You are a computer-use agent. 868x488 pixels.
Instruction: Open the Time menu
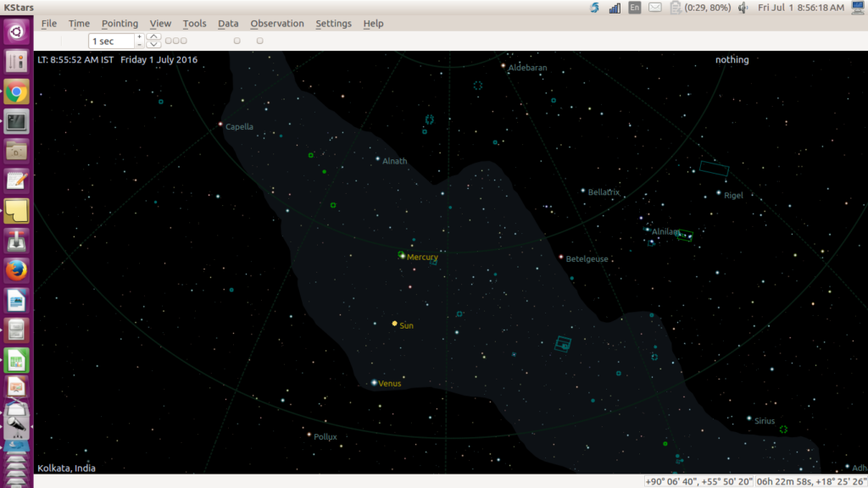(x=79, y=23)
